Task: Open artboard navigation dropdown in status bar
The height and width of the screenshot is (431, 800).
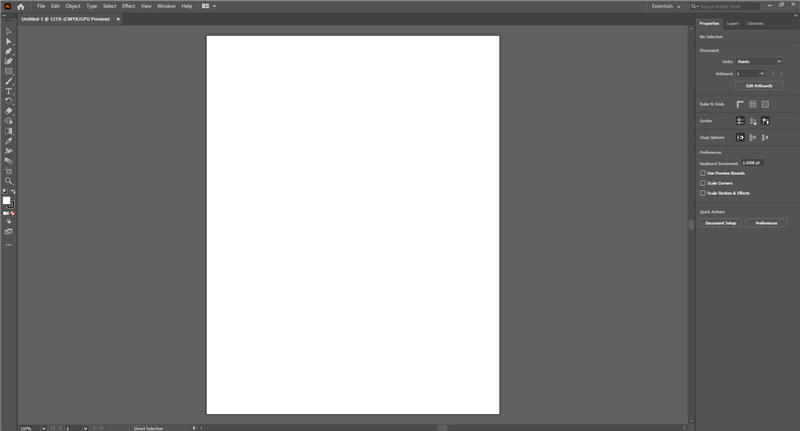Action: click(85, 428)
